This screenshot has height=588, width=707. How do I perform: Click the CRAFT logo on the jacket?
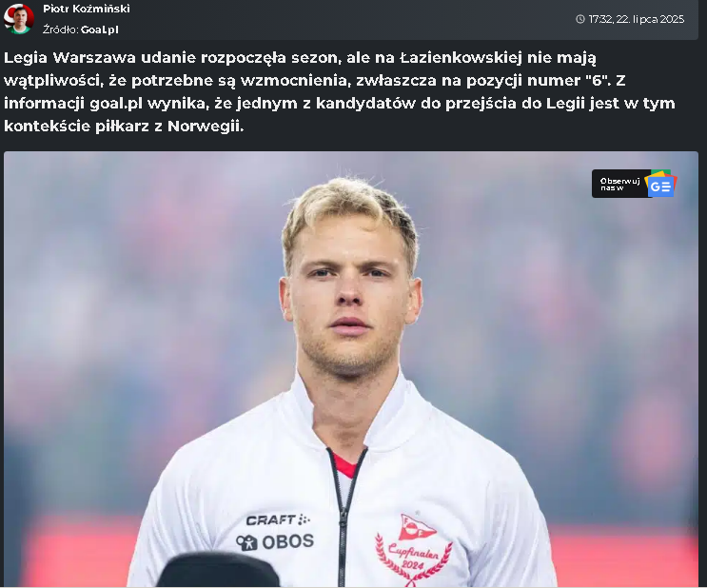[278, 519]
